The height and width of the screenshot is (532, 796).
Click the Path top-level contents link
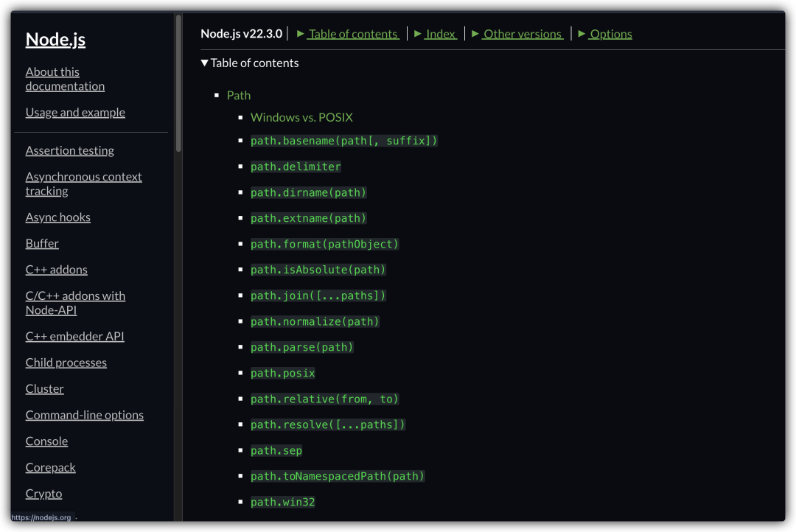pyautogui.click(x=238, y=95)
